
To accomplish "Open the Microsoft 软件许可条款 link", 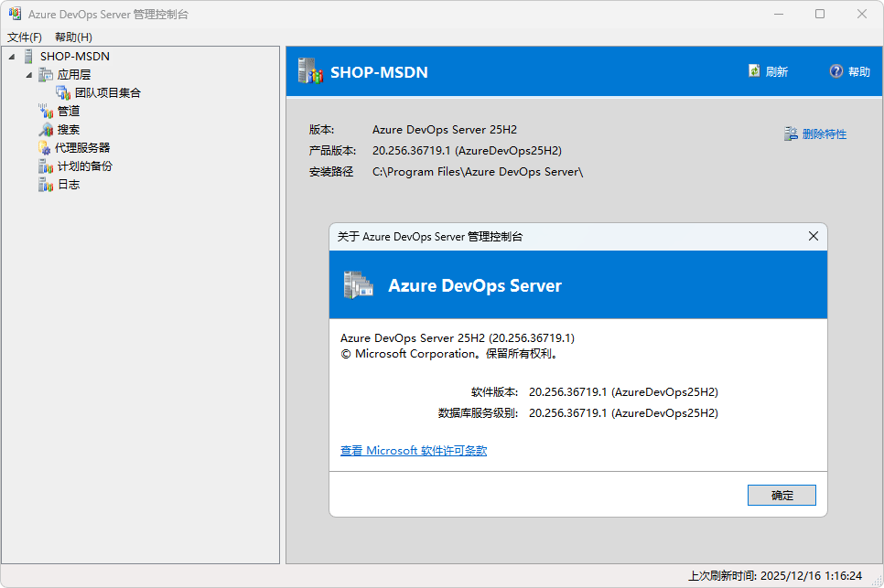I will pyautogui.click(x=414, y=451).
